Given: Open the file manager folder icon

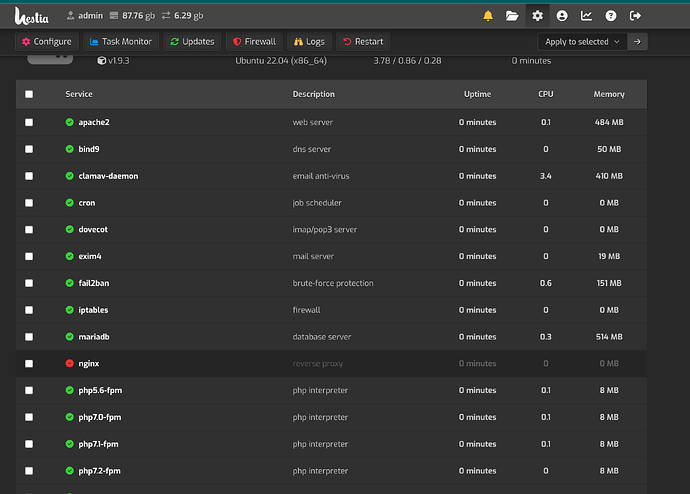Looking at the screenshot, I should [512, 16].
